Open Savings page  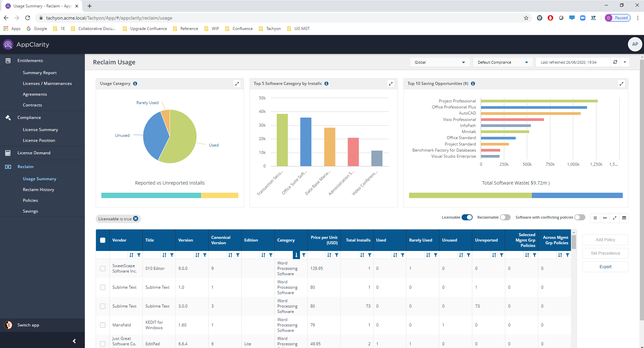point(30,211)
